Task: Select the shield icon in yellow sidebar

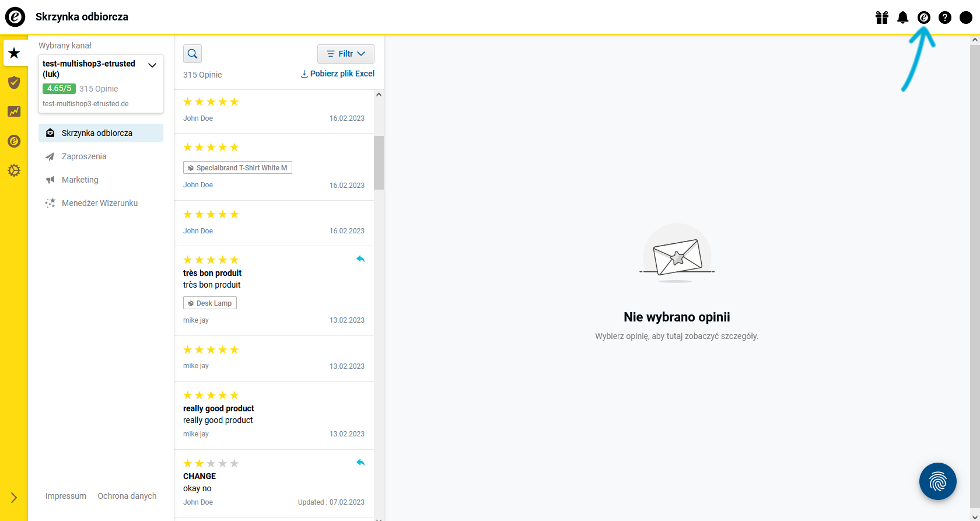Action: [14, 82]
